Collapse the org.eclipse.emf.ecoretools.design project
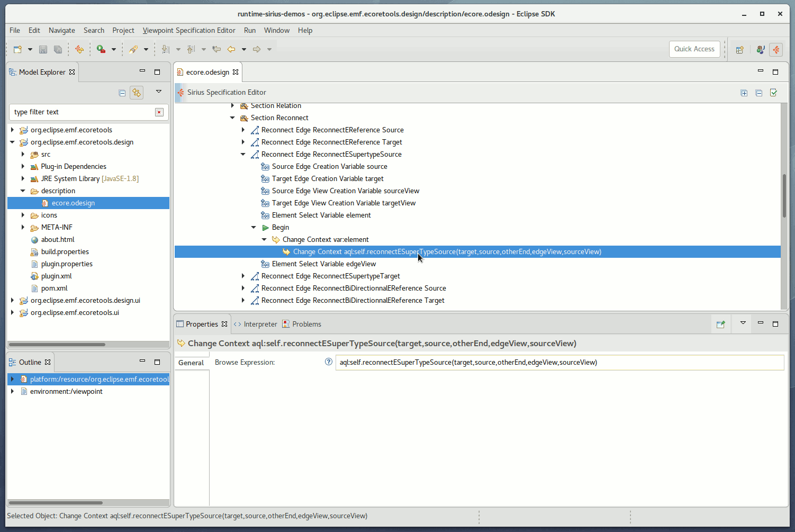Screen dimensions: 795x532 coord(12,142)
